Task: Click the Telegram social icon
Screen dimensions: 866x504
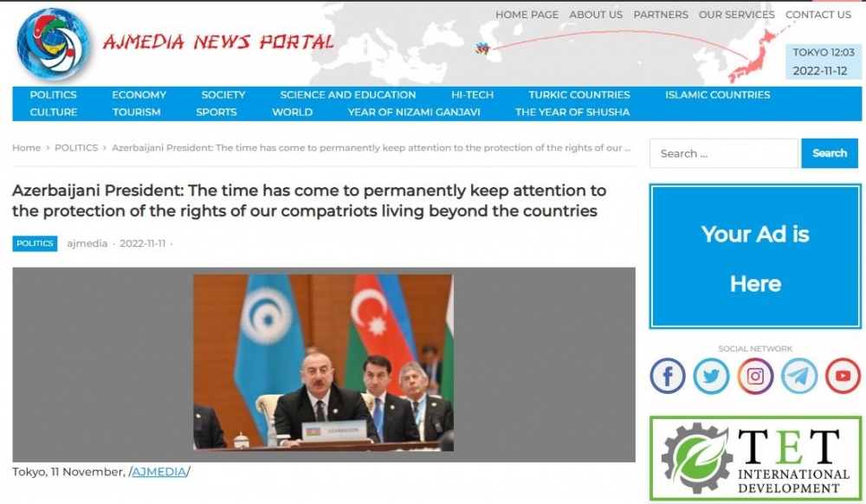Action: point(798,376)
